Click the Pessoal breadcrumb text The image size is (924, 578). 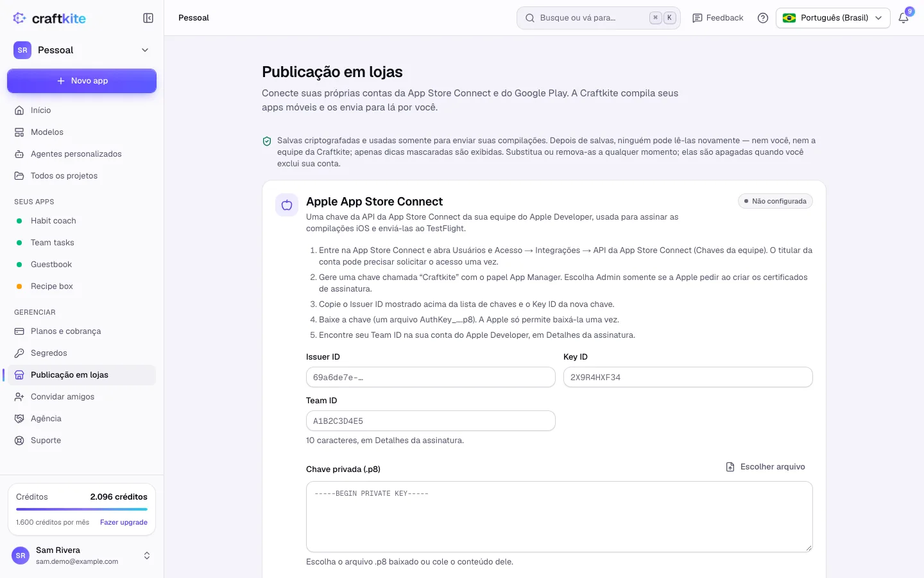click(x=194, y=18)
